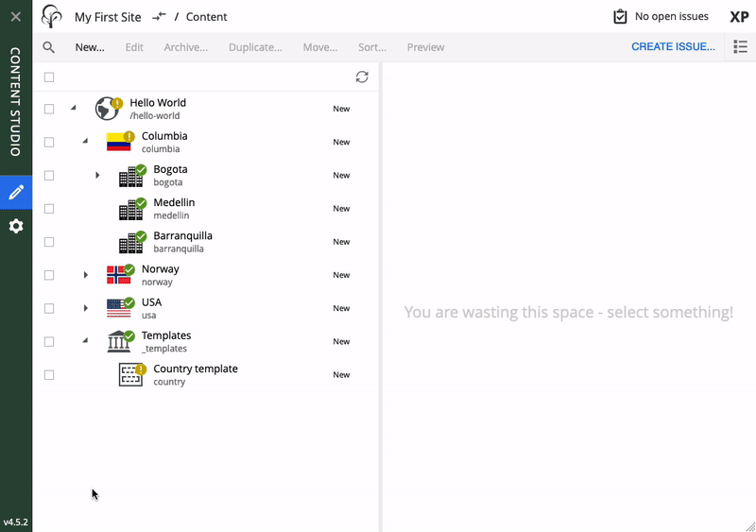Click the v4.5.2 version label

click(x=15, y=522)
